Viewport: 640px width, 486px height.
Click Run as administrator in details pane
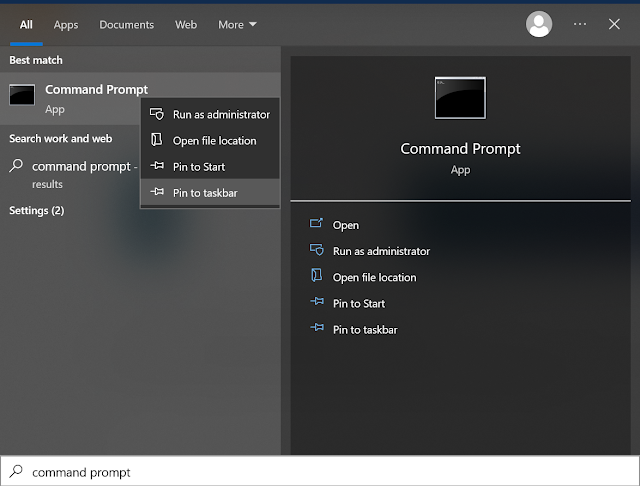[381, 251]
